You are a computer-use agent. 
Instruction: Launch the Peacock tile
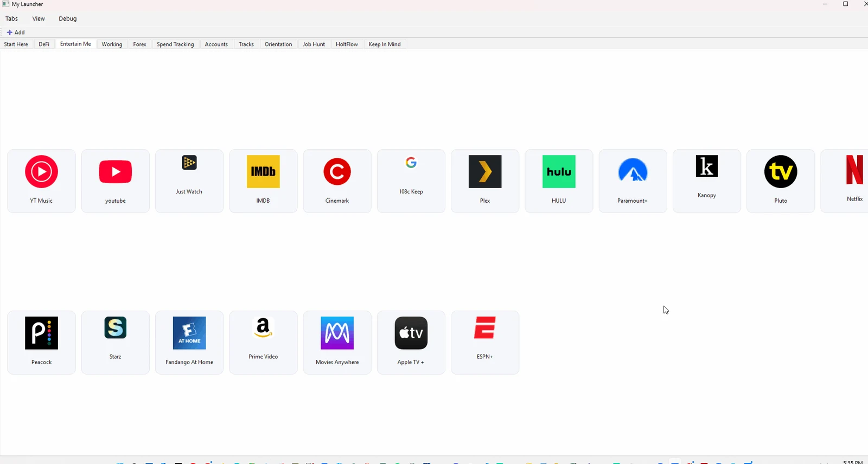[41, 343]
